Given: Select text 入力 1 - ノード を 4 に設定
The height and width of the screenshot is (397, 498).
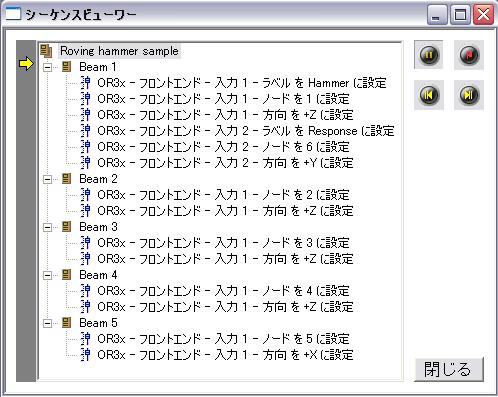Looking at the screenshot, I should [x=282, y=291].
